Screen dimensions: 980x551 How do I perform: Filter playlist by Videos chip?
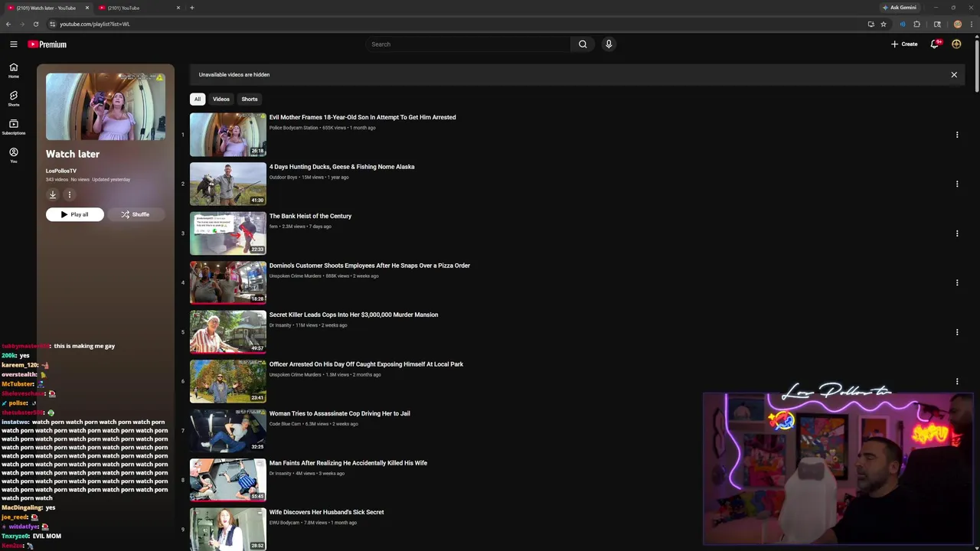click(x=221, y=99)
